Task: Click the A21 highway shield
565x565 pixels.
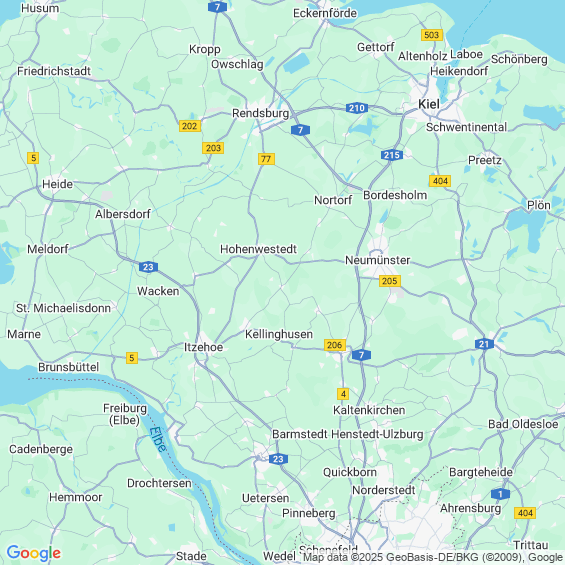Action: [484, 344]
